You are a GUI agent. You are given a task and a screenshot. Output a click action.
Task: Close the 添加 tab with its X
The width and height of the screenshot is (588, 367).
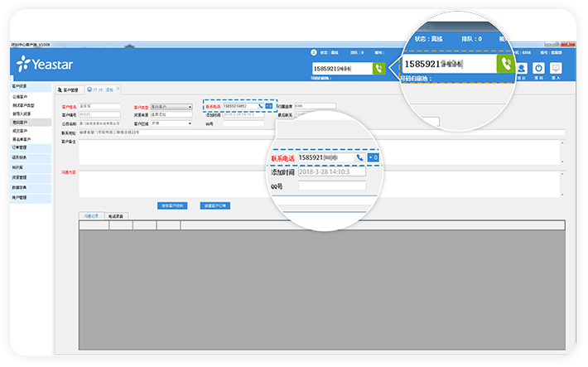(x=118, y=89)
